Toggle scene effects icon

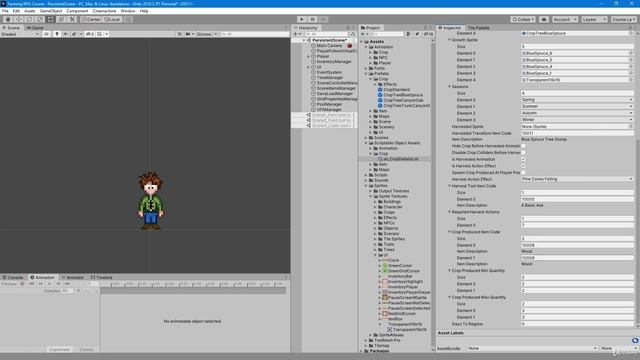click(x=75, y=34)
